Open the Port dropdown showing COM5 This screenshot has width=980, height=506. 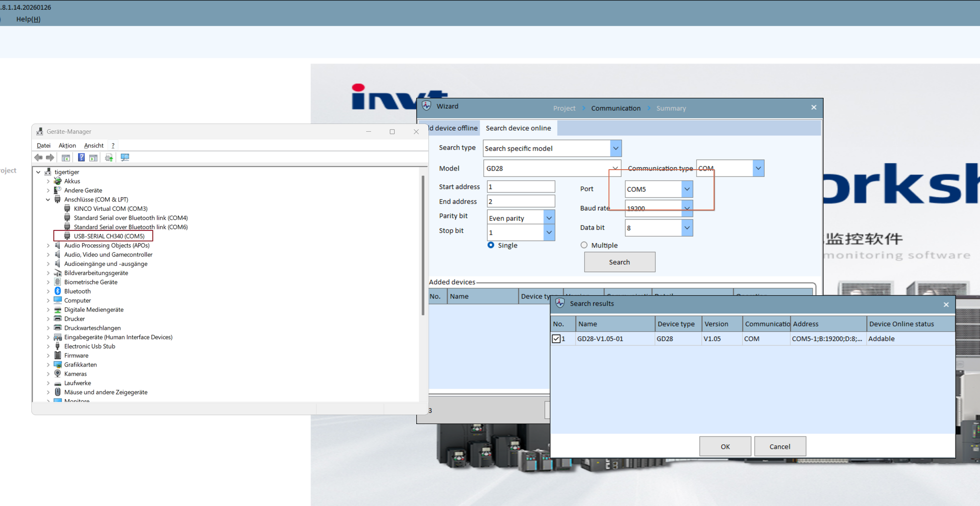pos(687,189)
